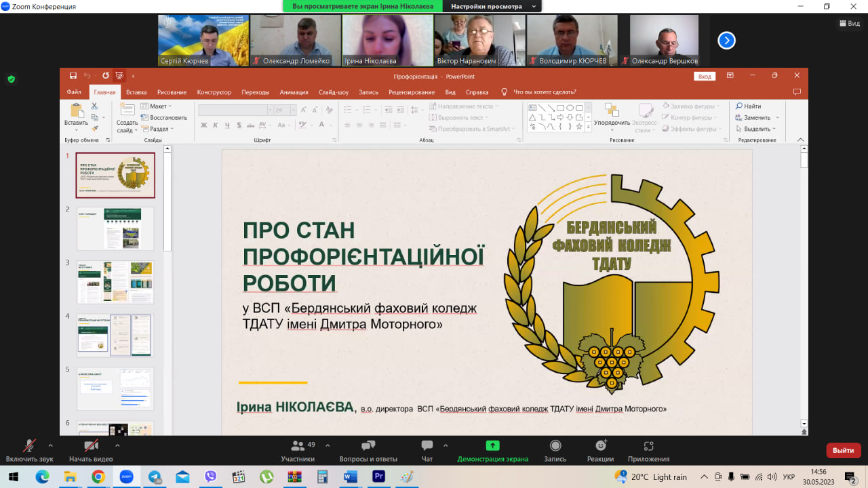Expand audio options arrow beside microphone
Viewport: 868px width, 488px height.
click(50, 445)
